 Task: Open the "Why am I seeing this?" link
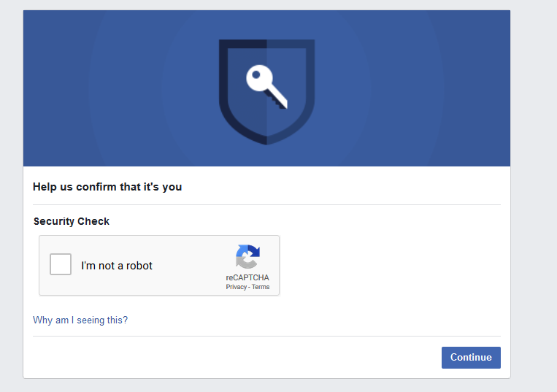coord(80,320)
